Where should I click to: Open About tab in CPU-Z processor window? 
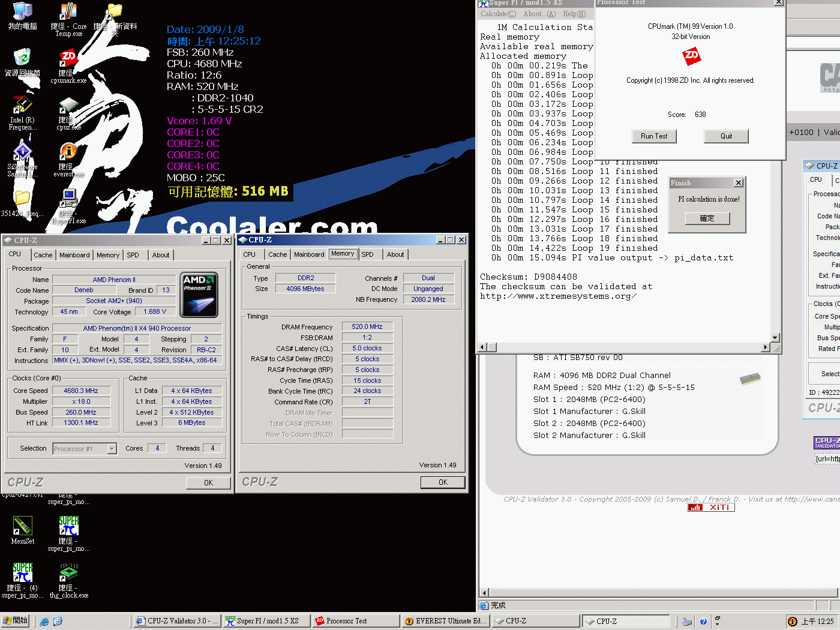(160, 255)
